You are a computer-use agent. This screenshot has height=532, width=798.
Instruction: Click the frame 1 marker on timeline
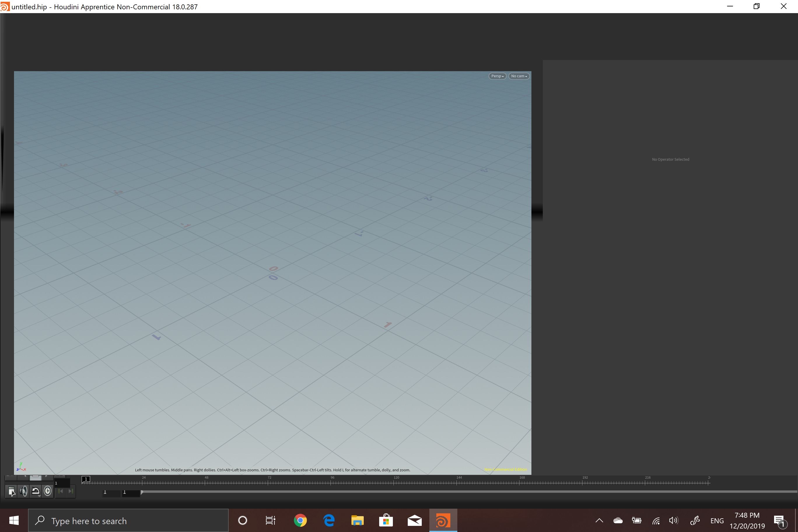click(x=86, y=479)
